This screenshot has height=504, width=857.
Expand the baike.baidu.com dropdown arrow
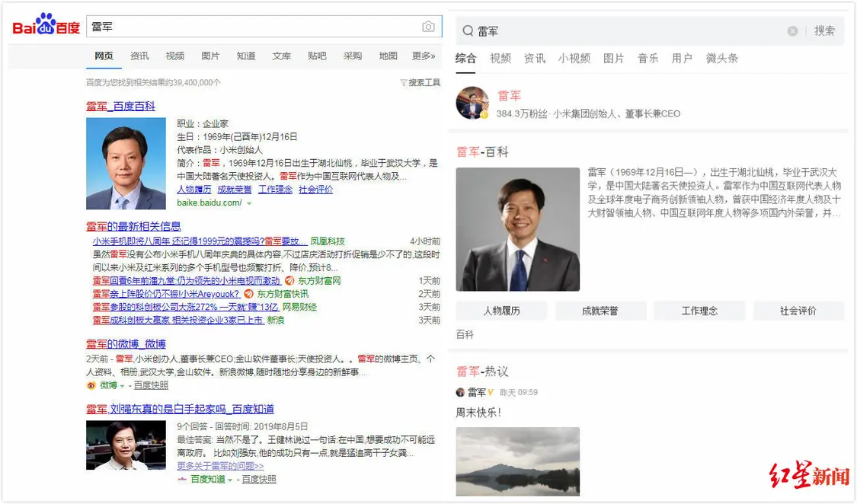pyautogui.click(x=249, y=203)
